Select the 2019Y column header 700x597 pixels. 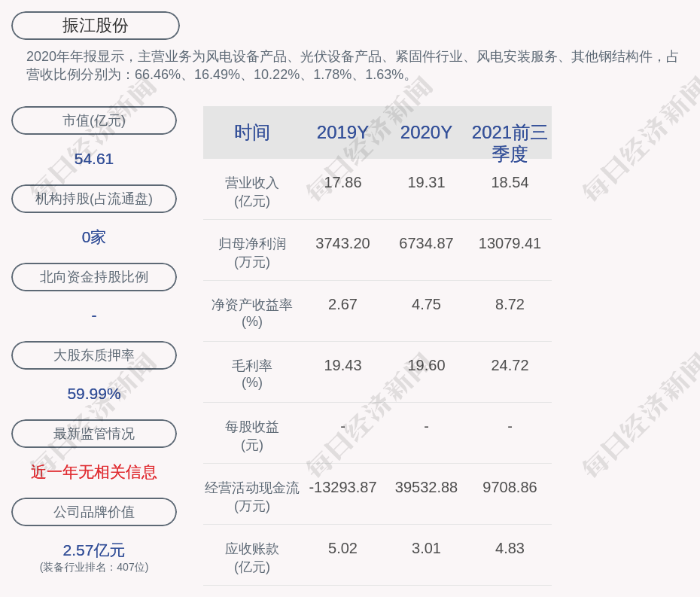click(x=342, y=132)
